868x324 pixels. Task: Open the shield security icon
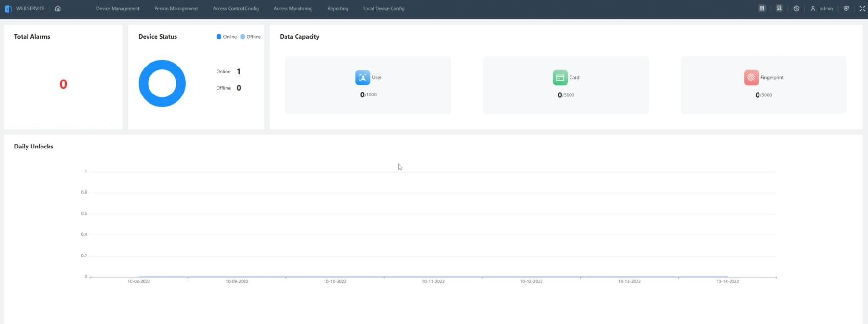click(846, 8)
